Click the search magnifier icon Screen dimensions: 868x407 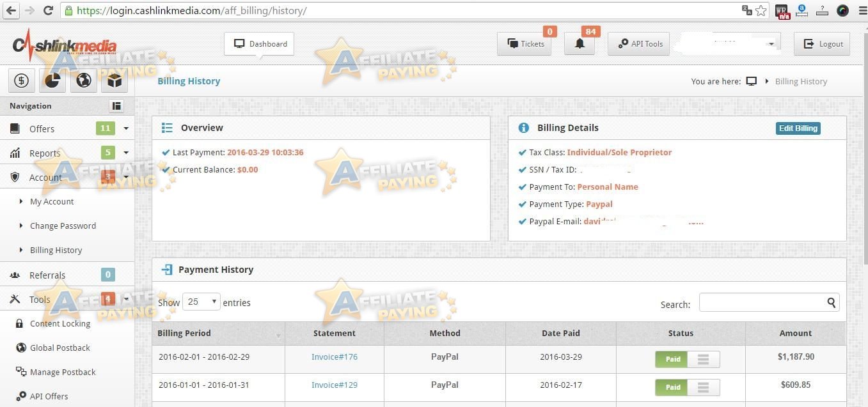832,303
